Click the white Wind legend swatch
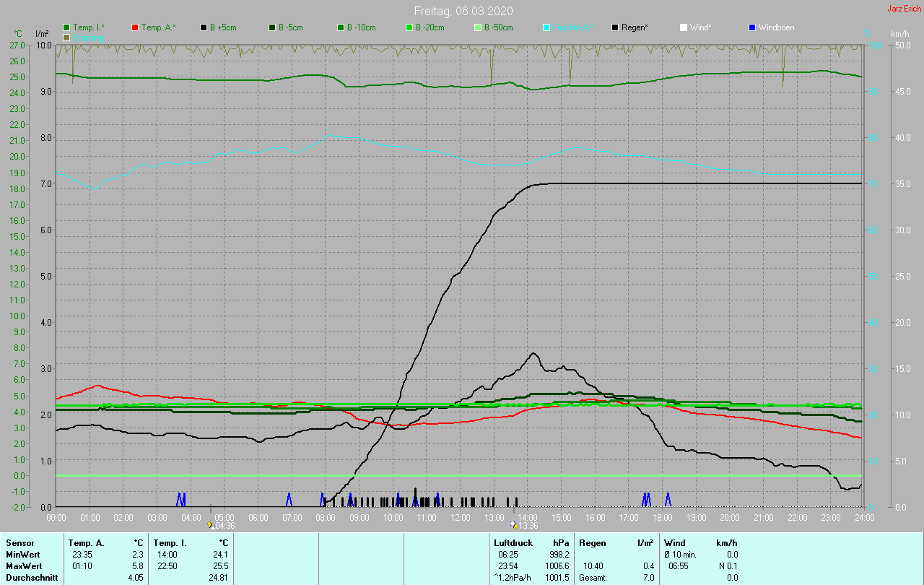Screen dimensions: 924x585 coord(684,27)
